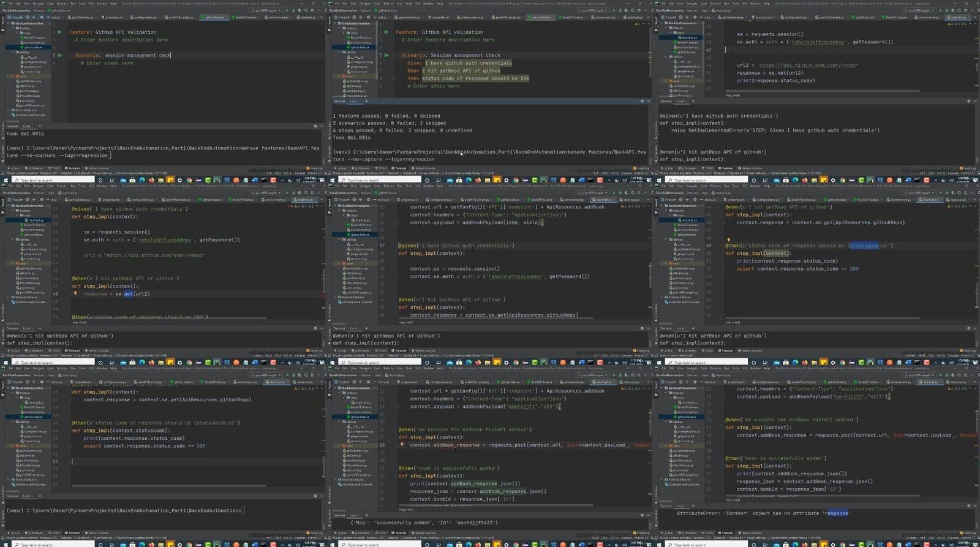The width and height of the screenshot is (980, 547).
Task: Toggle Python Console tool window below "AttributeError" terminal
Action: coord(751,533)
